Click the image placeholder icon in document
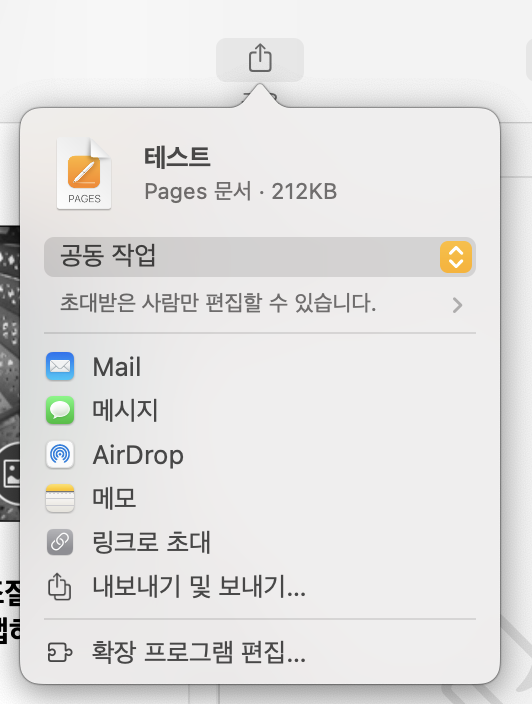This screenshot has height=704, width=532. click(x=11, y=473)
